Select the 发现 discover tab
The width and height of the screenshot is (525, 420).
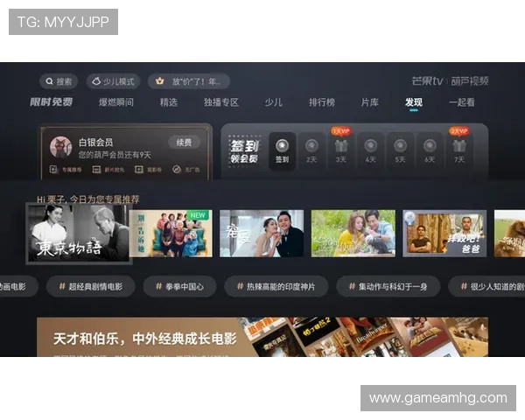click(x=414, y=102)
